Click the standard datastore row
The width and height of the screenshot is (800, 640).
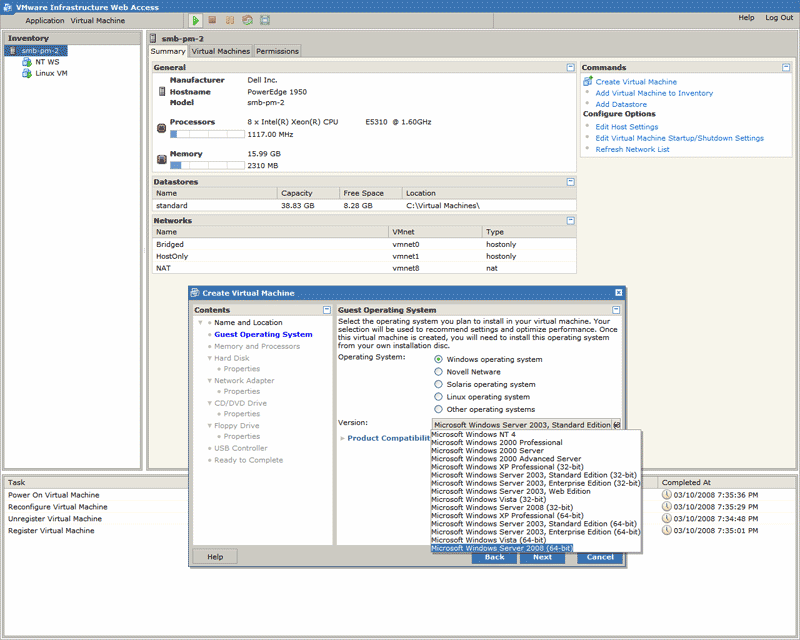tap(364, 205)
